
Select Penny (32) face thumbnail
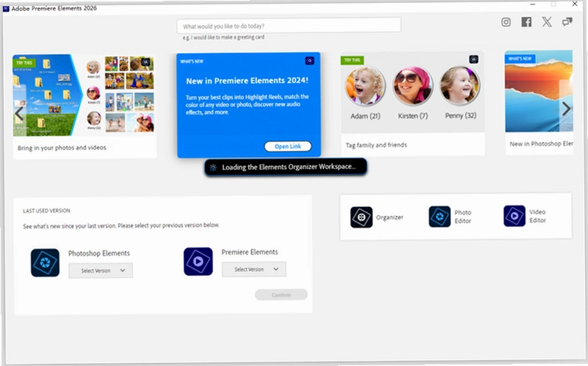pos(460,86)
